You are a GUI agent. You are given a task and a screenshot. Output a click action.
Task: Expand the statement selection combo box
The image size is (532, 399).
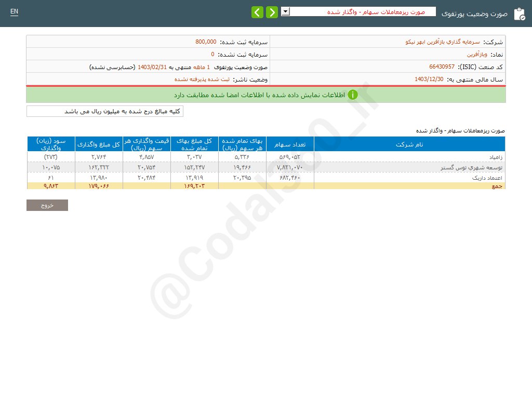285,11
